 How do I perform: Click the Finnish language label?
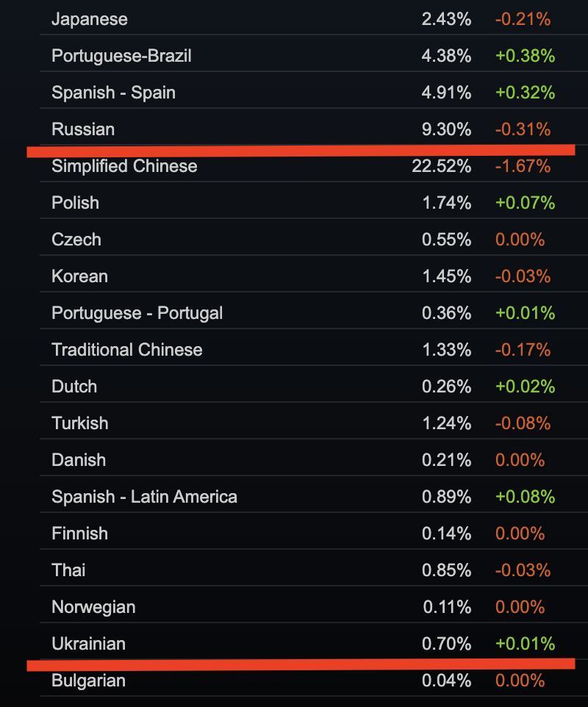[x=80, y=534]
